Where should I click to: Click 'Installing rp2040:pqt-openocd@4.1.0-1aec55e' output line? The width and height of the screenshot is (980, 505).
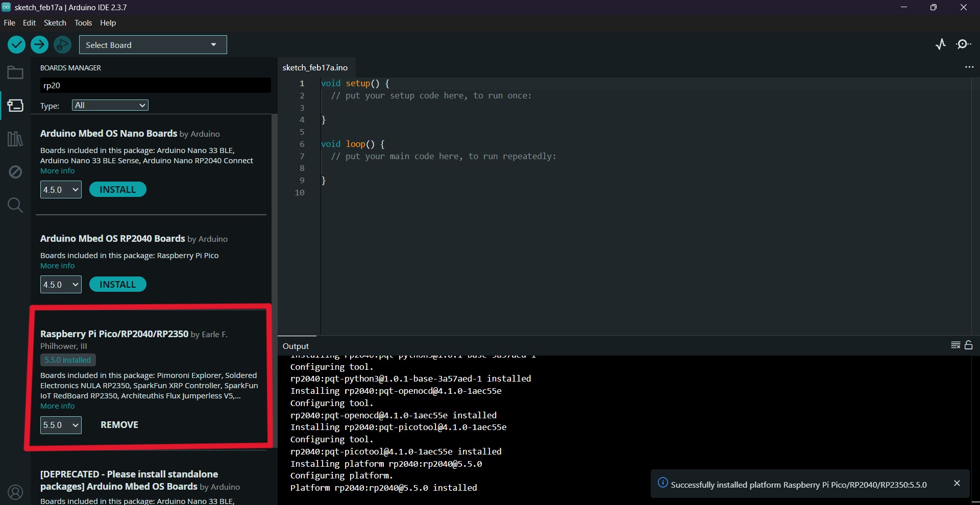[x=396, y=391]
